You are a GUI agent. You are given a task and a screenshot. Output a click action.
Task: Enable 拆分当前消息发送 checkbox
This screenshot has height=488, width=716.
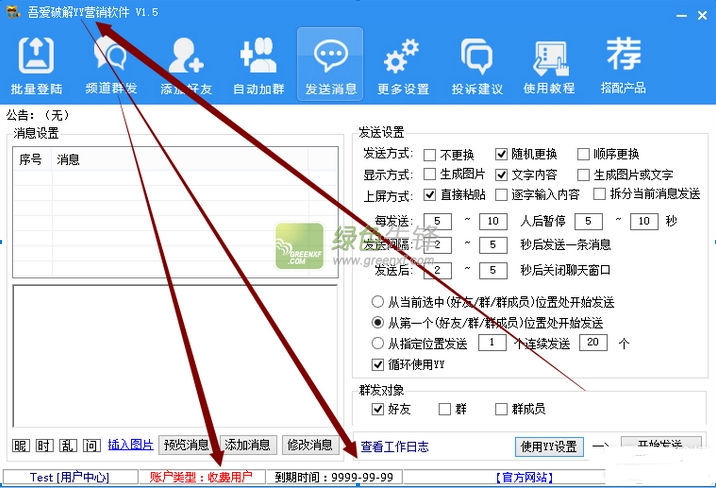(599, 194)
